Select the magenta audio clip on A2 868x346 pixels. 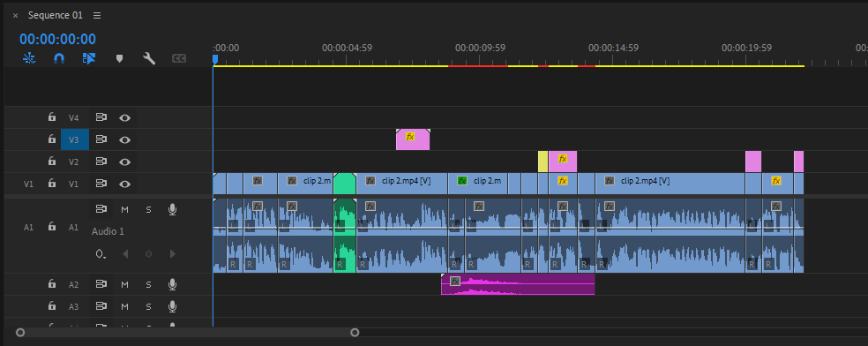(x=518, y=284)
